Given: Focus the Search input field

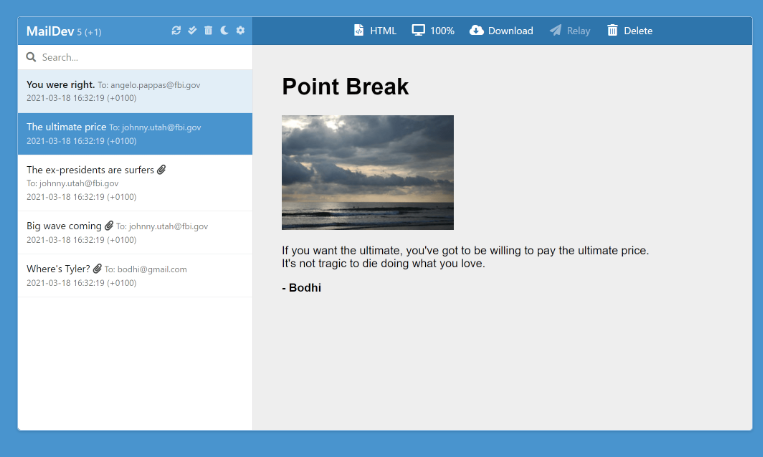Looking at the screenshot, I should point(140,58).
